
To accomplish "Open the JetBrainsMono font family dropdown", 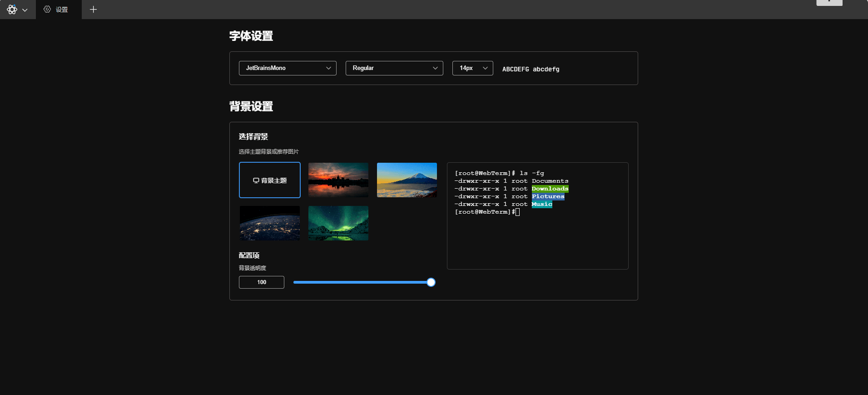I will [x=287, y=68].
